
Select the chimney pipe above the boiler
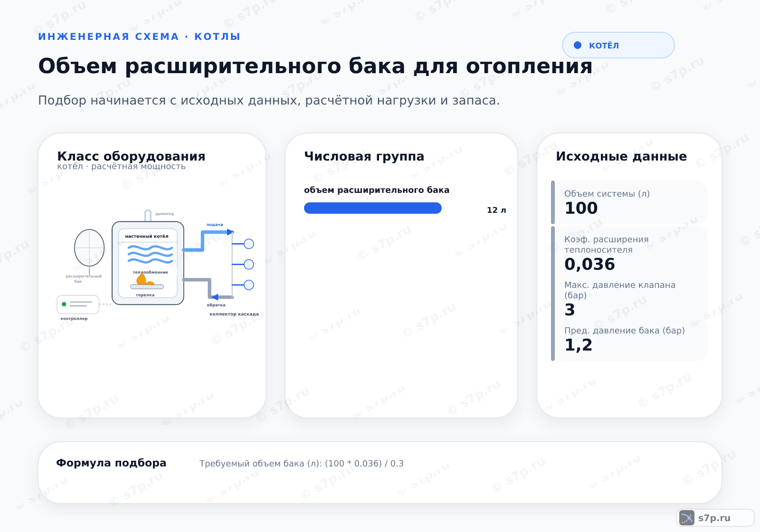coord(148,216)
